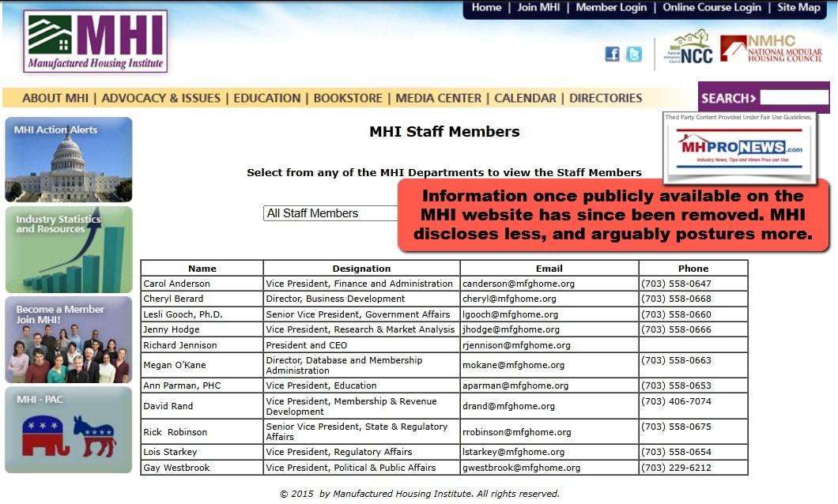This screenshot has width=838, height=504.
Task: Click email rrobinson@mfghome.org
Action: pos(517,432)
